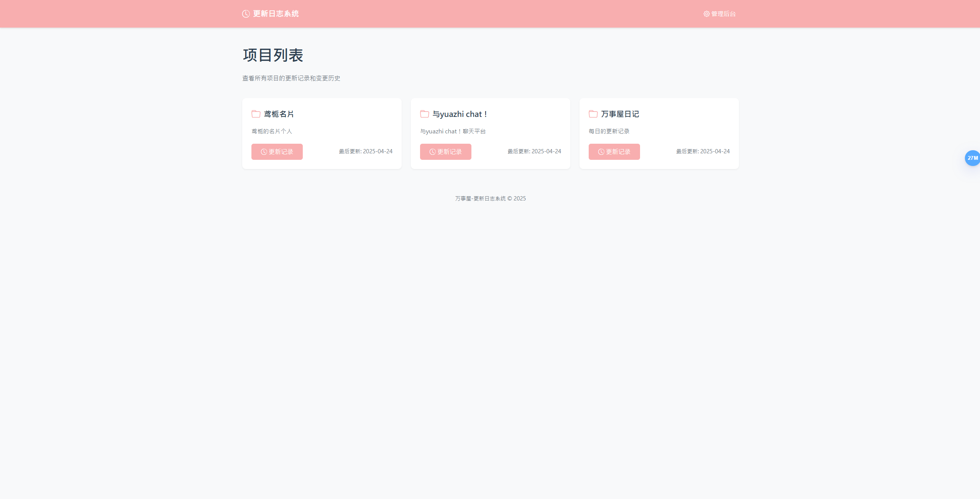Viewport: 980px width, 499px height.
Task: Click the clock icon inside 万事屋日记 更新记录 button
Action: tap(601, 152)
